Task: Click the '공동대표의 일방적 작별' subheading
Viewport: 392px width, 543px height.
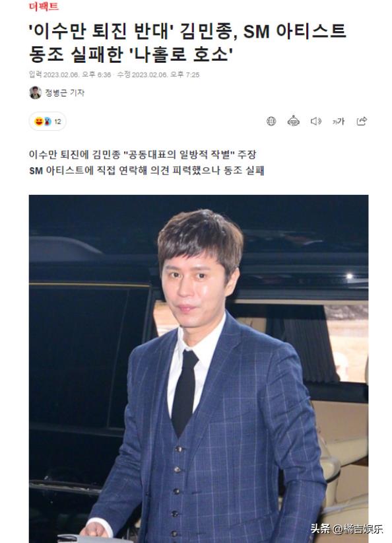Action: point(142,155)
